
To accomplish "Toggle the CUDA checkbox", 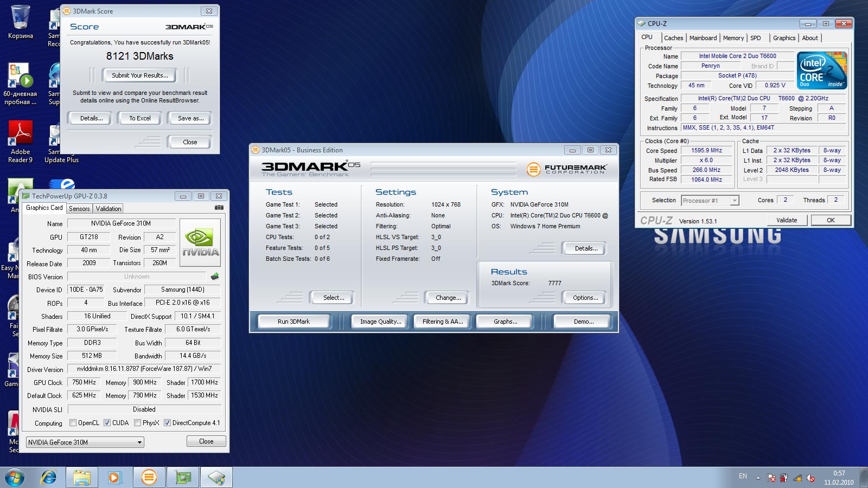I will 107,423.
